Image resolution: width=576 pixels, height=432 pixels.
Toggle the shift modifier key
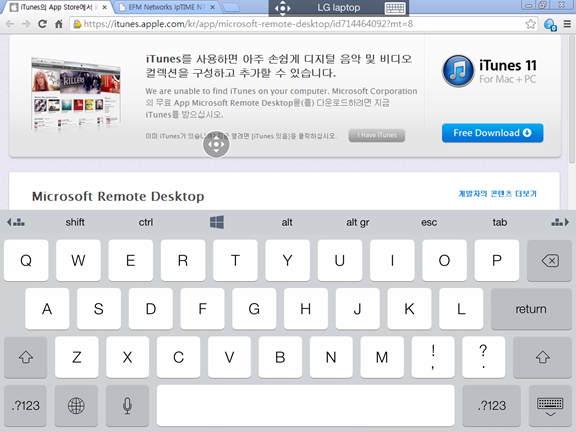pyautogui.click(x=75, y=222)
